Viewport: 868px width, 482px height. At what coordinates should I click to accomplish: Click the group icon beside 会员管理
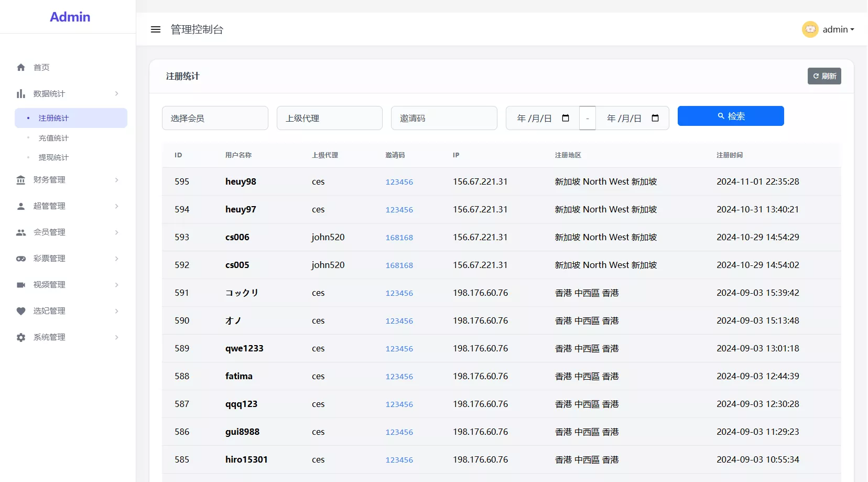coord(21,232)
